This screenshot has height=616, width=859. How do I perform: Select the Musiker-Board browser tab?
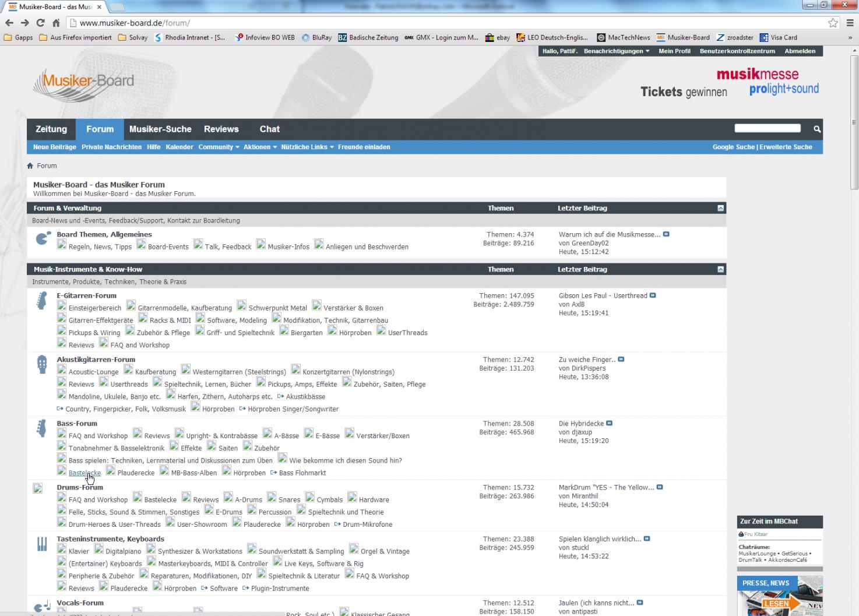point(55,7)
